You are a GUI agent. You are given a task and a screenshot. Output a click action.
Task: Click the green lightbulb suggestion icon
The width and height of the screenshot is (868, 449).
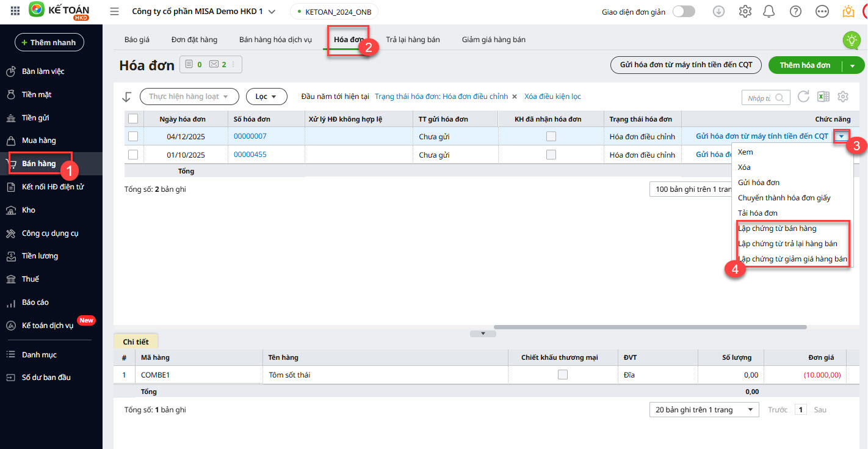pyautogui.click(x=851, y=40)
